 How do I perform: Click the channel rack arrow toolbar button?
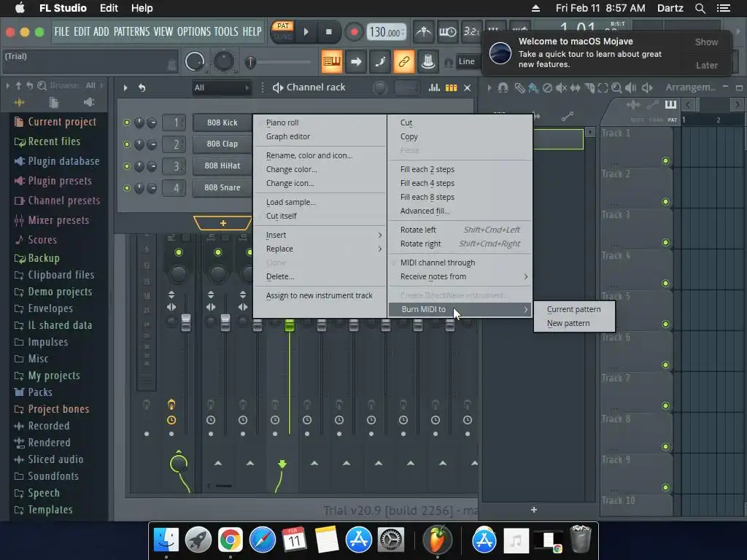coord(356,61)
